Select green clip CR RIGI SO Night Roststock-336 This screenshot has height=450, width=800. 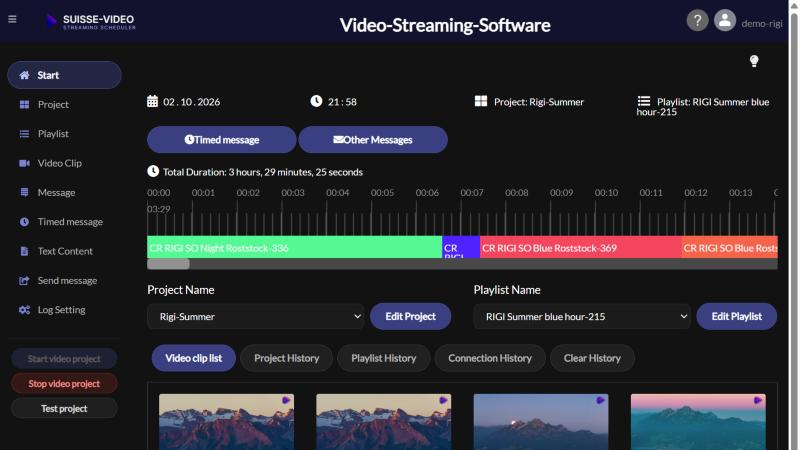coord(294,248)
